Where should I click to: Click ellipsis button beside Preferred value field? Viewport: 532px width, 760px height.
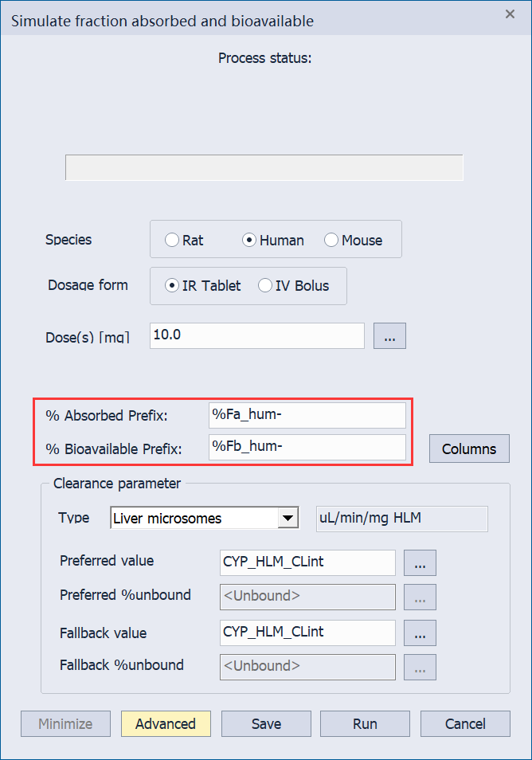click(x=420, y=562)
